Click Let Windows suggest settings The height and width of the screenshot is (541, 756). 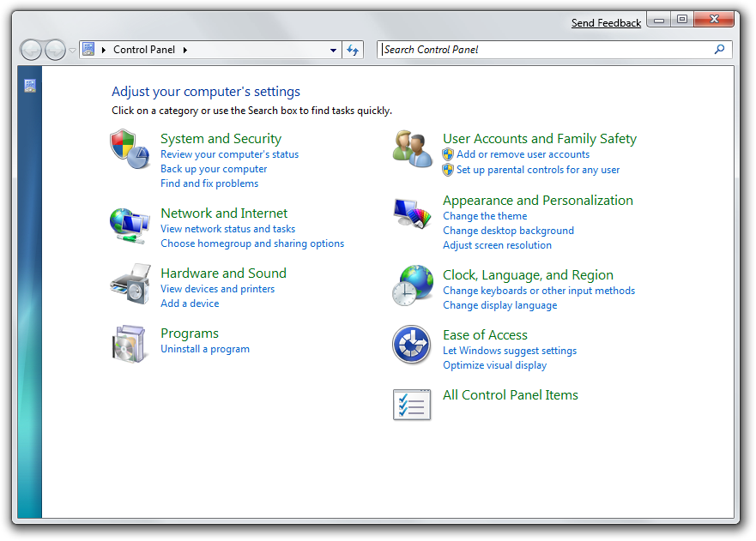(x=510, y=351)
